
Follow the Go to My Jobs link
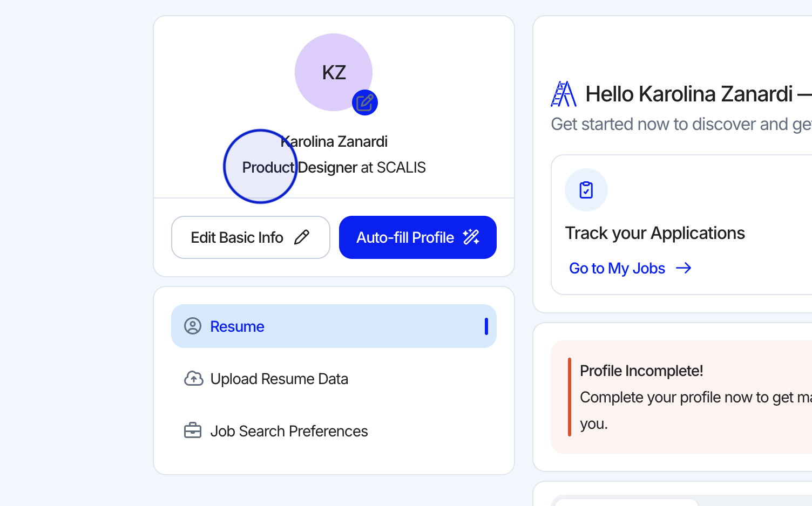coord(617,268)
